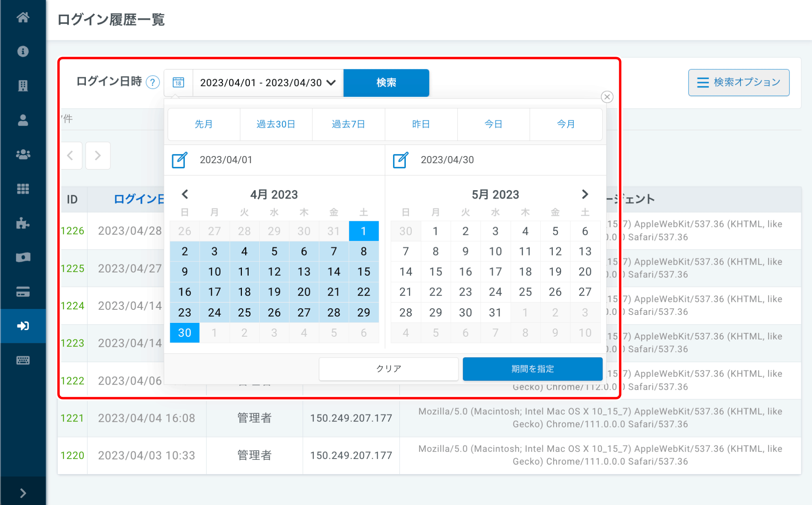
Task: Open the user group icon
Action: pos(23,154)
